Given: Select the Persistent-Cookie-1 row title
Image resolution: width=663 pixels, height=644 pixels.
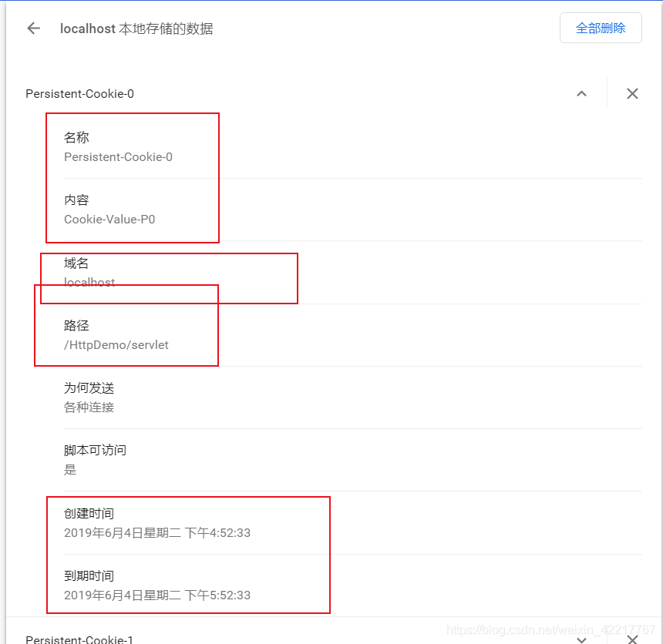Looking at the screenshot, I should pos(79,639).
